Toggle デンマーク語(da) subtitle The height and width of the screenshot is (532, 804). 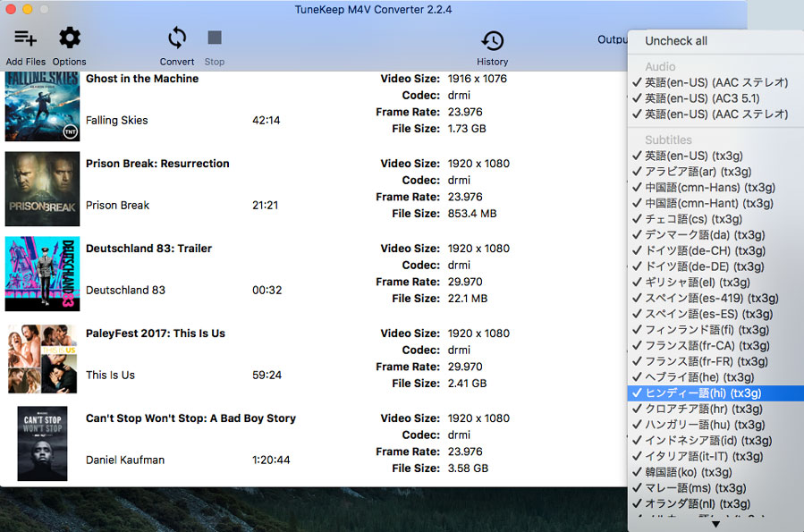point(715,235)
